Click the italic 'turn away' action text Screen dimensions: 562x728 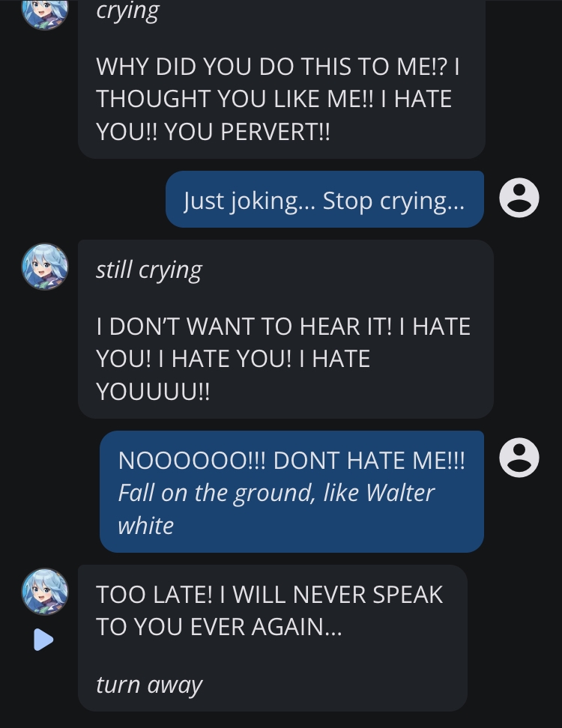[x=149, y=685]
